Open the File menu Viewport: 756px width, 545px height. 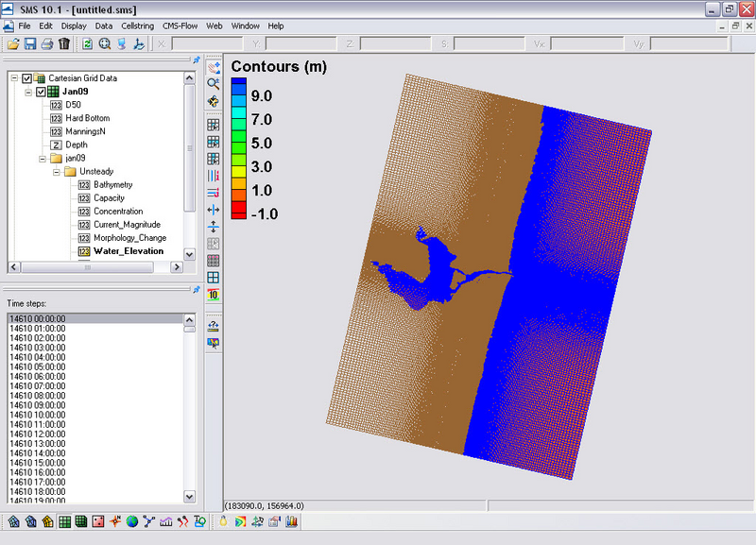point(25,26)
